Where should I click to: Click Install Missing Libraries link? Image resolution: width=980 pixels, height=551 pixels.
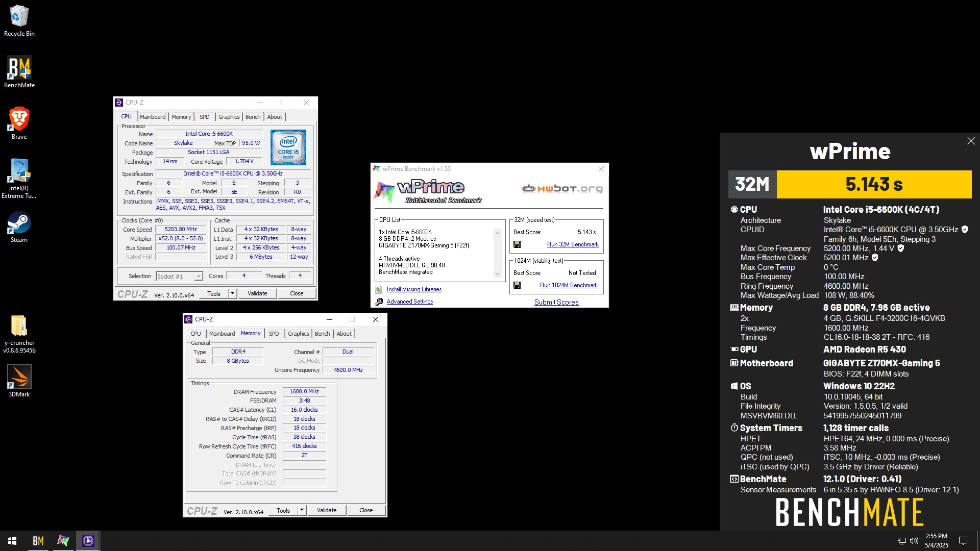tap(414, 289)
